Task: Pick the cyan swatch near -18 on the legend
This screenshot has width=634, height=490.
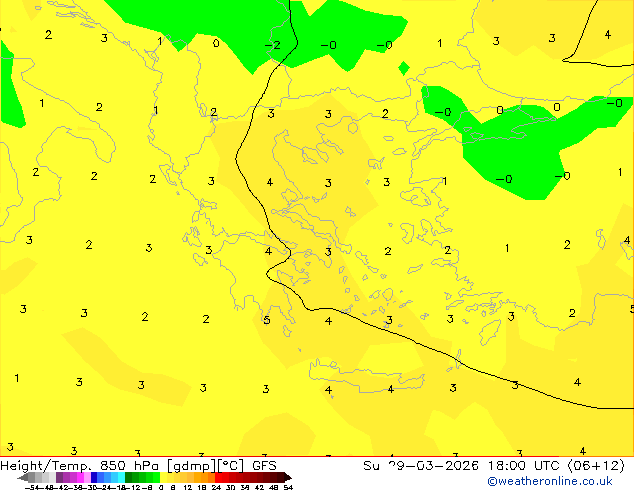Action: [121, 477]
